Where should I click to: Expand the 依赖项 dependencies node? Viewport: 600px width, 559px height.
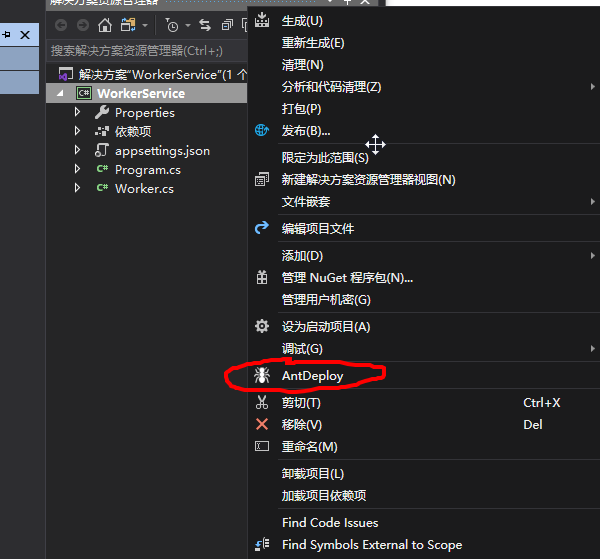pos(78,132)
